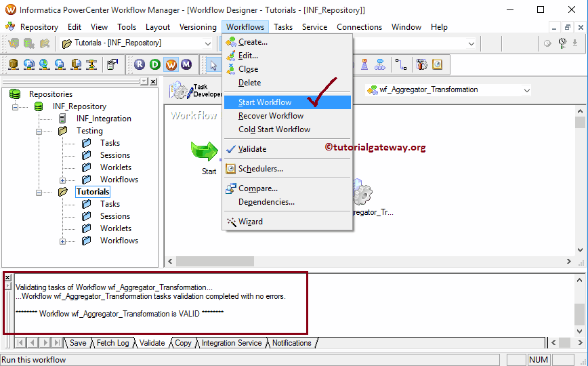Screen dimensions: 588x366
Task: Open the navigator panel dropdown arrow
Action: pyautogui.click(x=144, y=81)
